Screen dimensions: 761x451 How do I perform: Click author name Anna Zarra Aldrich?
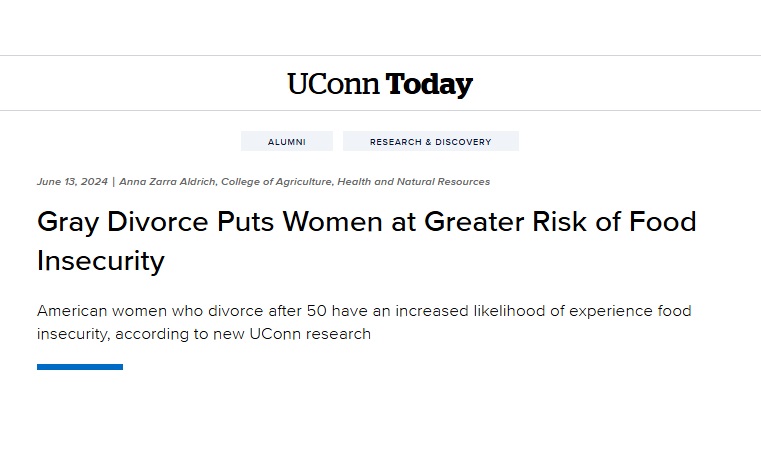point(167,182)
